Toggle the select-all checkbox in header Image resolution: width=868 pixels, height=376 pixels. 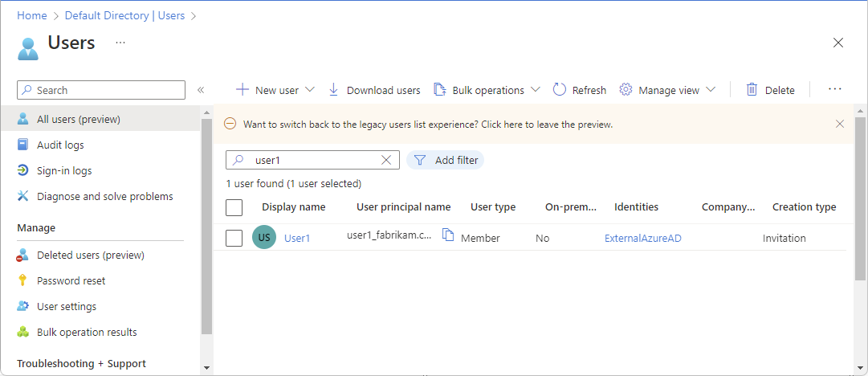(x=234, y=207)
